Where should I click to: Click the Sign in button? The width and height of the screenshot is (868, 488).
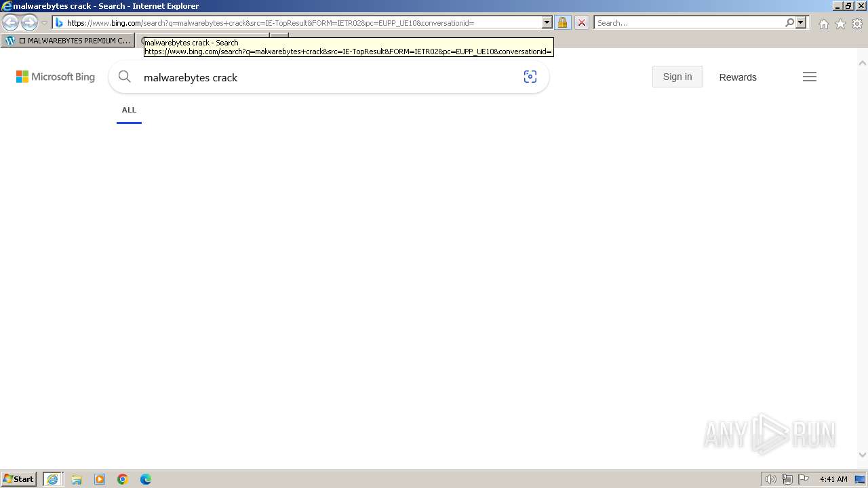[677, 77]
